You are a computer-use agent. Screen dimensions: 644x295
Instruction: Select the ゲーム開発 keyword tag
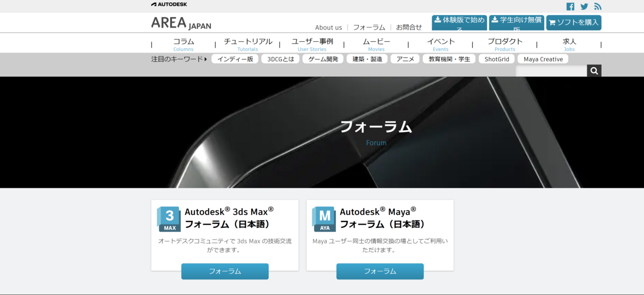click(x=323, y=59)
